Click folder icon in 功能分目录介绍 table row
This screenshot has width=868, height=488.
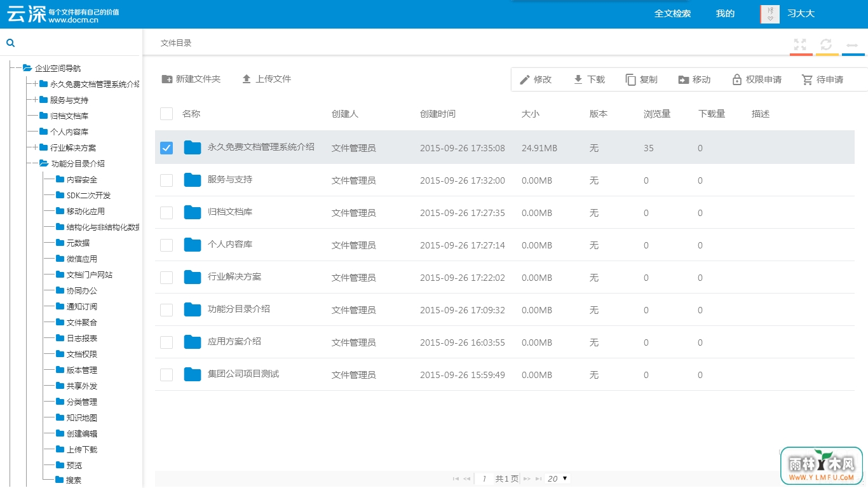pyautogui.click(x=193, y=309)
